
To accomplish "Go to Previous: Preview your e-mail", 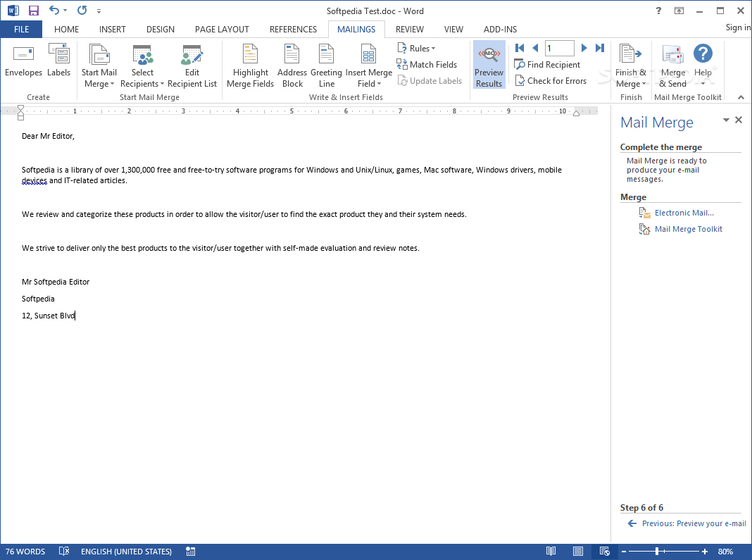I will click(694, 523).
